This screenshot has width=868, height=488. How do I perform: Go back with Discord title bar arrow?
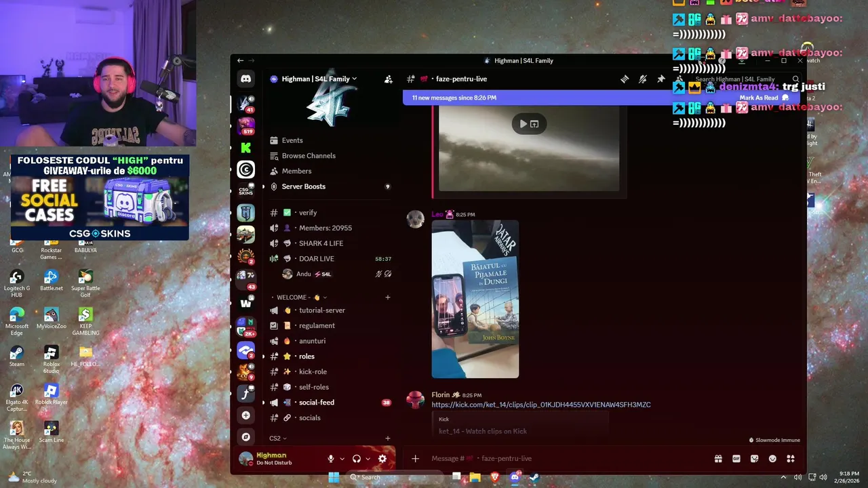pos(240,60)
